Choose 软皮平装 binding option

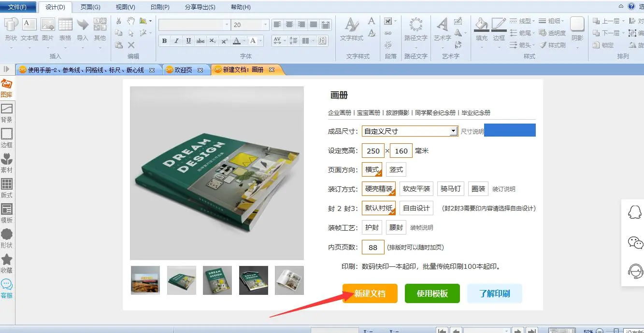tap(416, 189)
